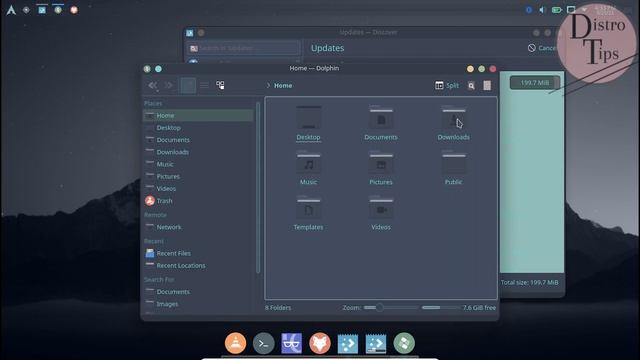
Task: Select the Music folder icon in file view
Action: [309, 163]
